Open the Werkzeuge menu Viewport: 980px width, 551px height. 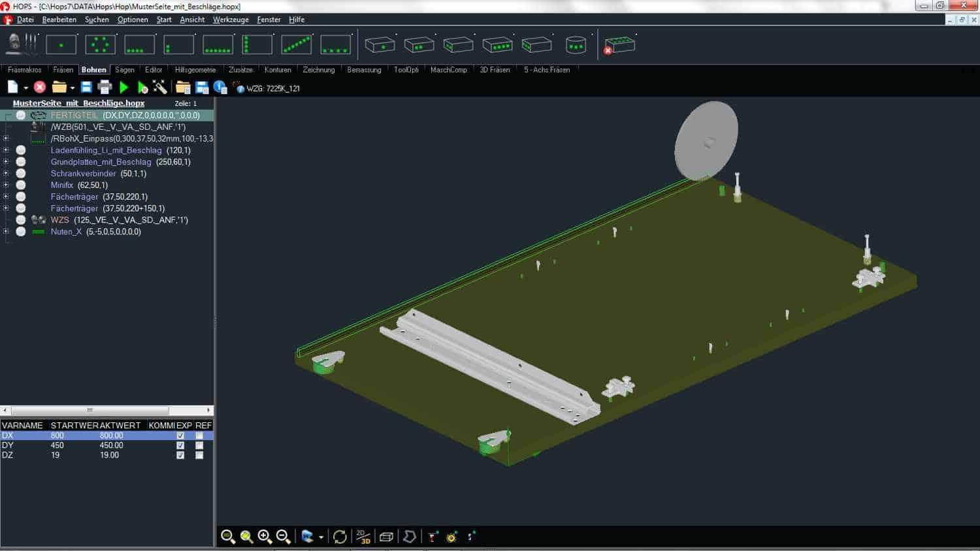pyautogui.click(x=231, y=20)
